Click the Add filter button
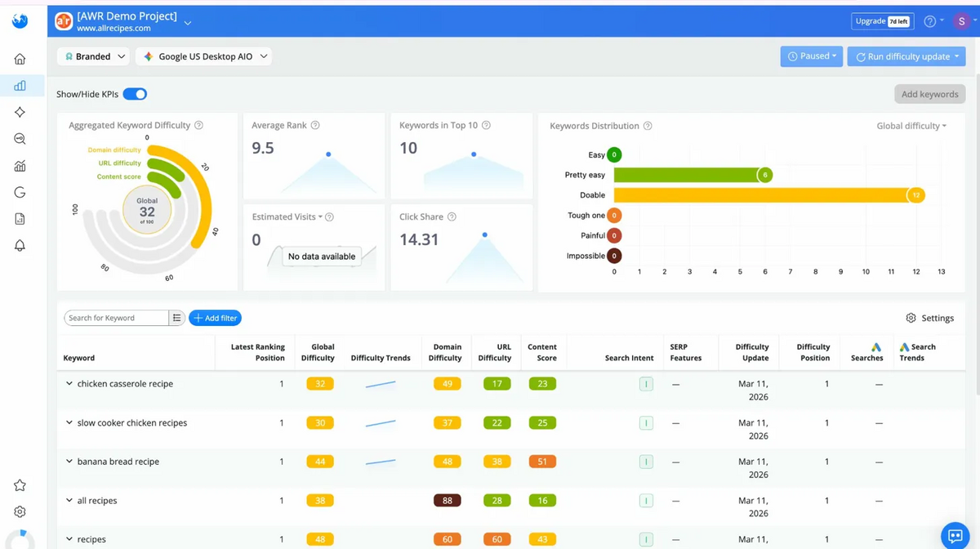Viewport: 980px width, 549px height. [x=215, y=318]
